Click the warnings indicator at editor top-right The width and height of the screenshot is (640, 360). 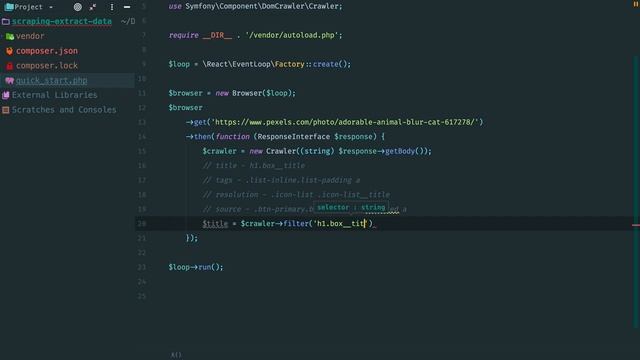click(636, 3)
